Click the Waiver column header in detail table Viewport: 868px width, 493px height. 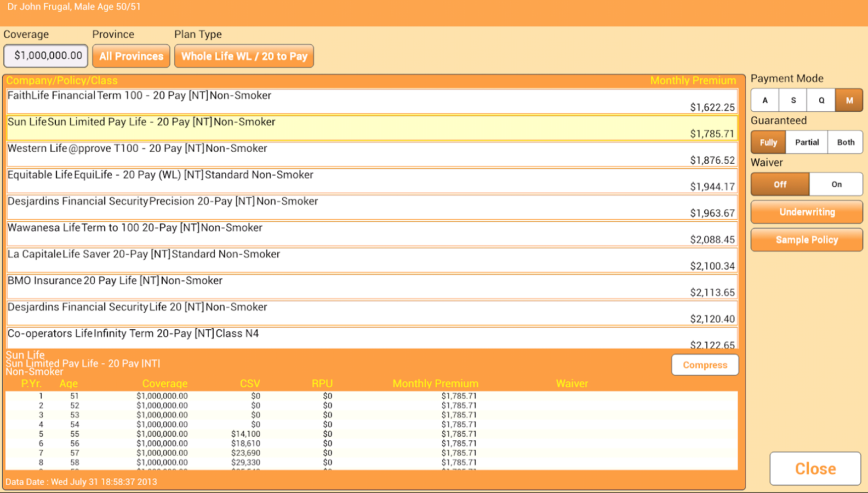[572, 383]
